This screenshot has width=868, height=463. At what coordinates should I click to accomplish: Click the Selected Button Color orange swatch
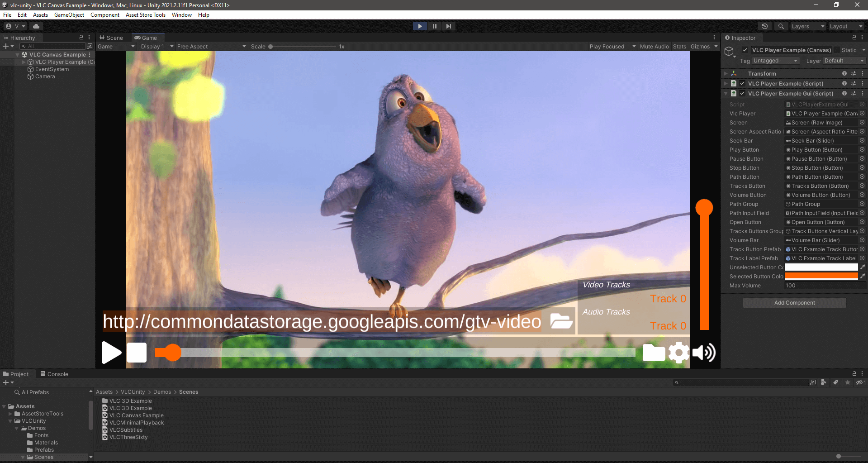(821, 277)
